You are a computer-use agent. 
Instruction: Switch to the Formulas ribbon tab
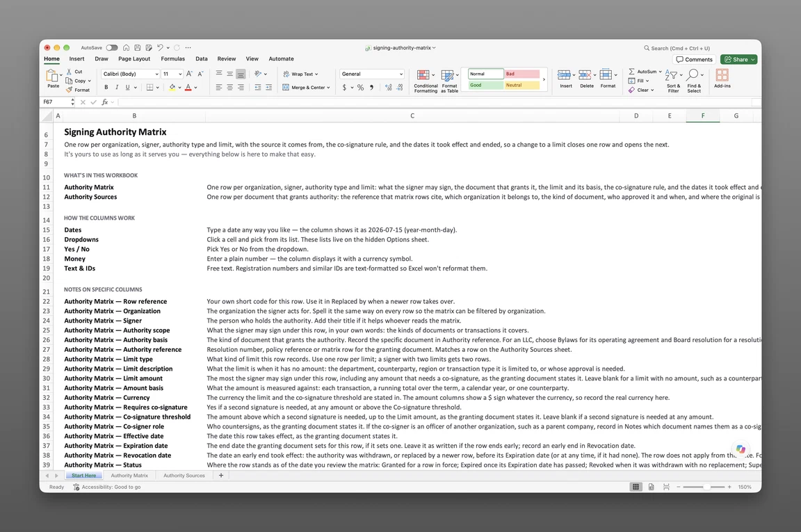(172, 59)
